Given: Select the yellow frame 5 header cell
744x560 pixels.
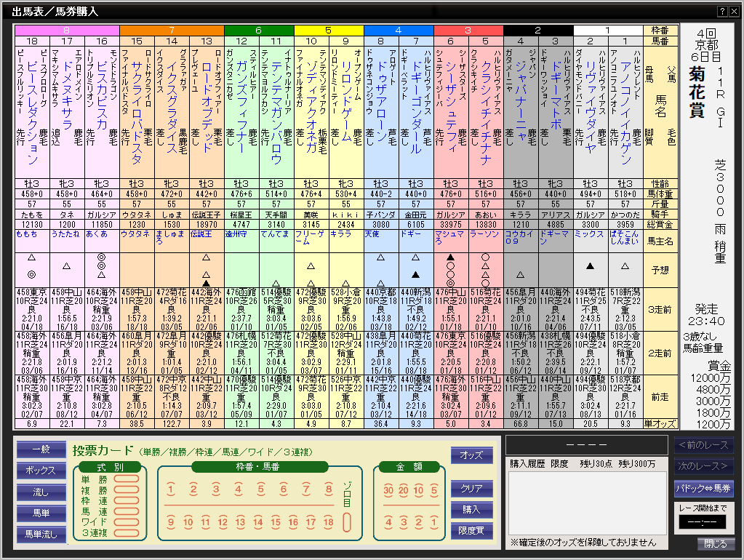Looking at the screenshot, I should [x=329, y=31].
